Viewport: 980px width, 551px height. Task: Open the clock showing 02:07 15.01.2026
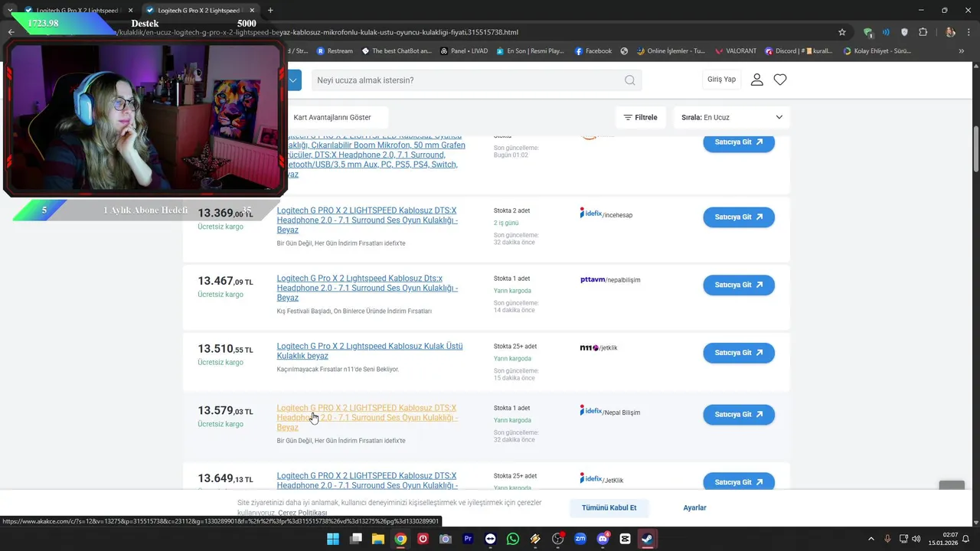943,539
